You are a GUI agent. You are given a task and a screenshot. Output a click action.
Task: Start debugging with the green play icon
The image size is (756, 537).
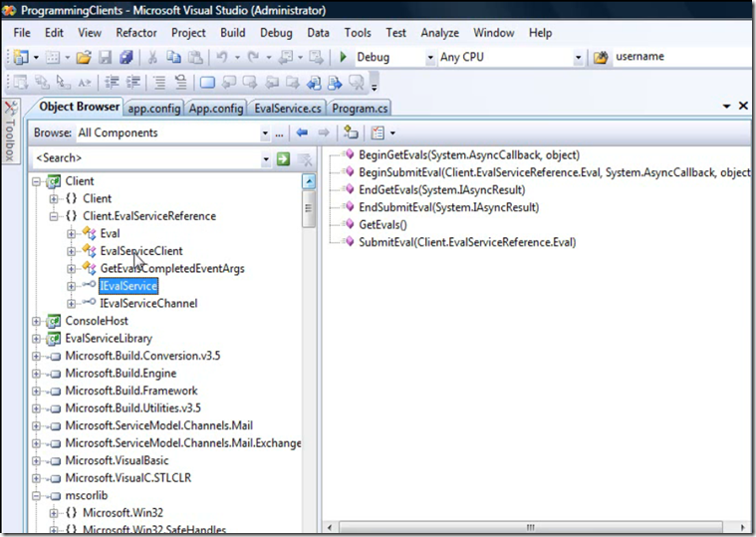(343, 57)
